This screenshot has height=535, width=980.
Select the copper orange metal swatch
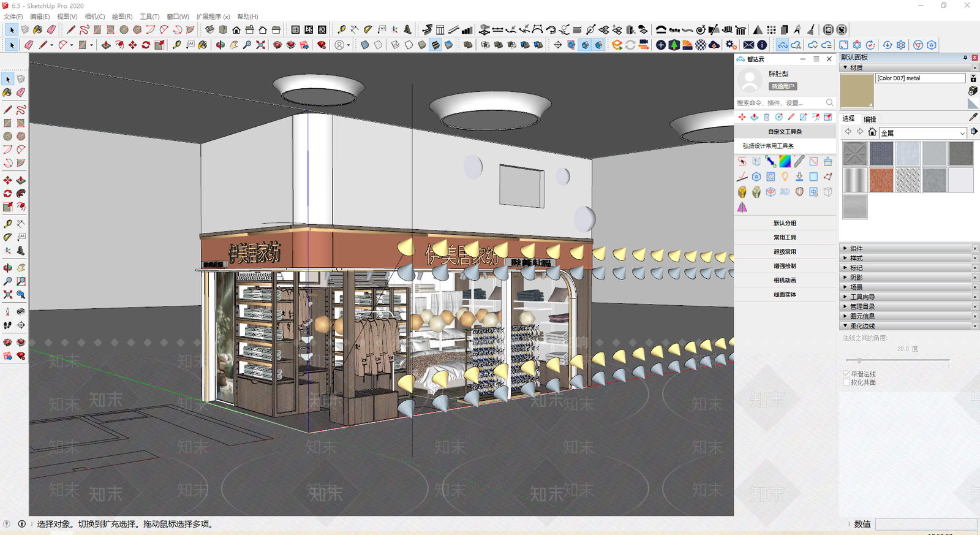click(x=881, y=180)
